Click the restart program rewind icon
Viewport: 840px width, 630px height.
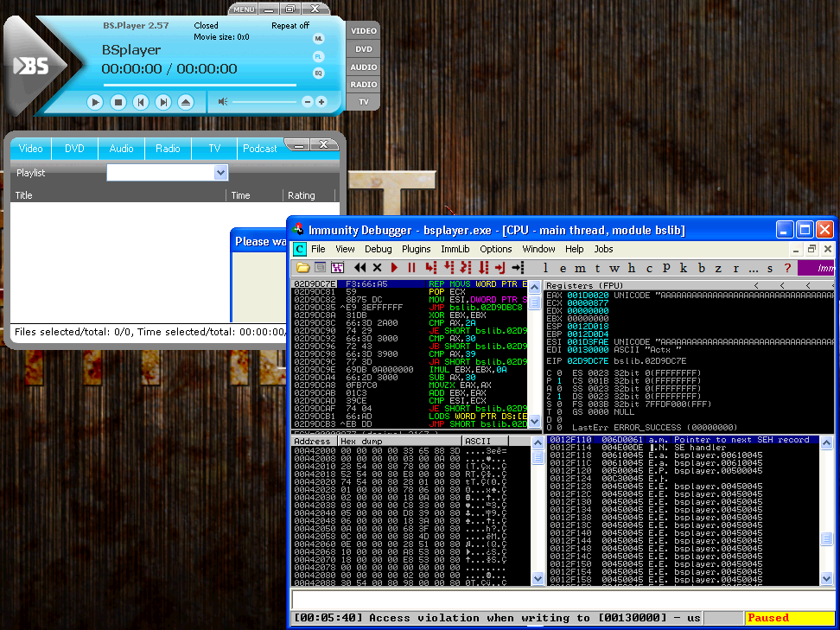pyautogui.click(x=360, y=267)
